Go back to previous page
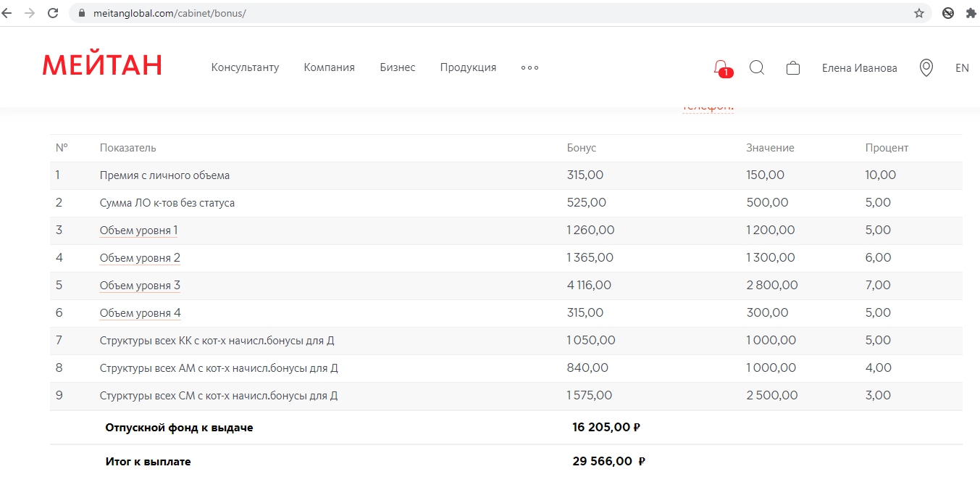980x490 pixels. click(x=7, y=13)
